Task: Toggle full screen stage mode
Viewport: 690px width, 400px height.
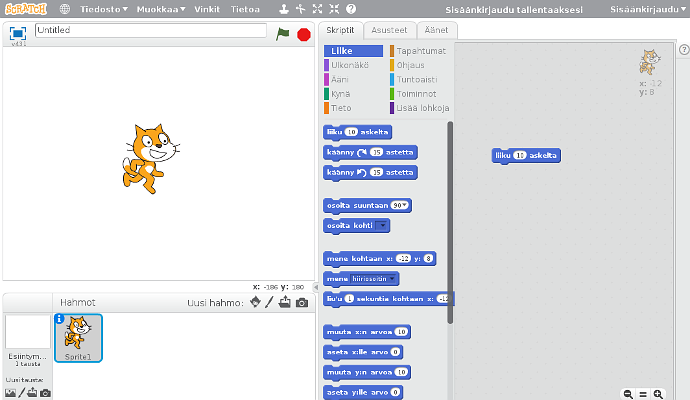Action: (18, 33)
